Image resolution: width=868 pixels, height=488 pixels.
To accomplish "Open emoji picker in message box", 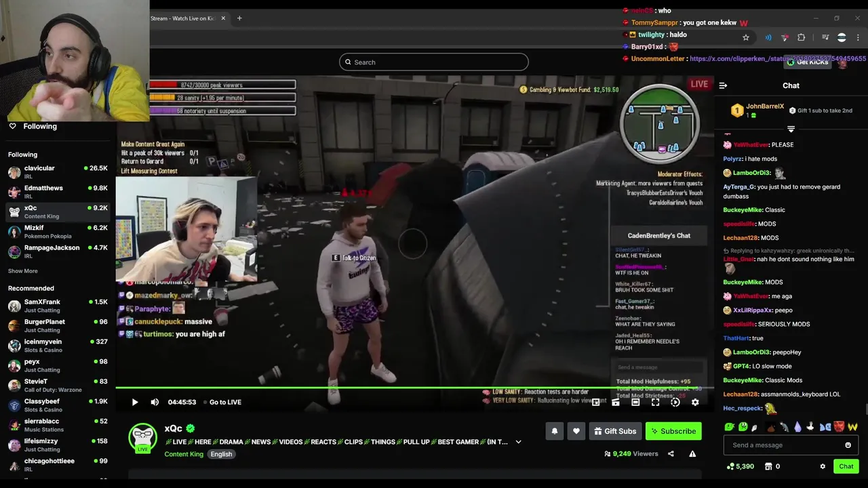I will pos(848,445).
